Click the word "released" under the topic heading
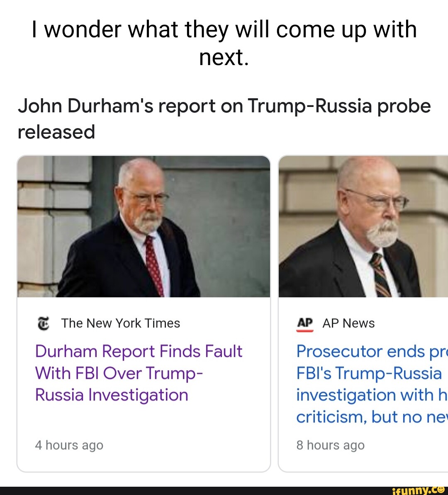This screenshot has width=448, height=495. tap(56, 132)
